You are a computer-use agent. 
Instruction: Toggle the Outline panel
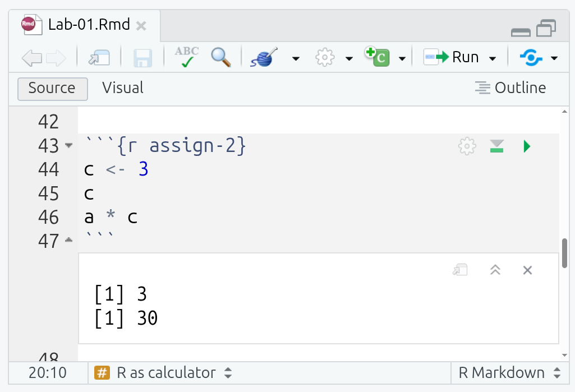[510, 88]
